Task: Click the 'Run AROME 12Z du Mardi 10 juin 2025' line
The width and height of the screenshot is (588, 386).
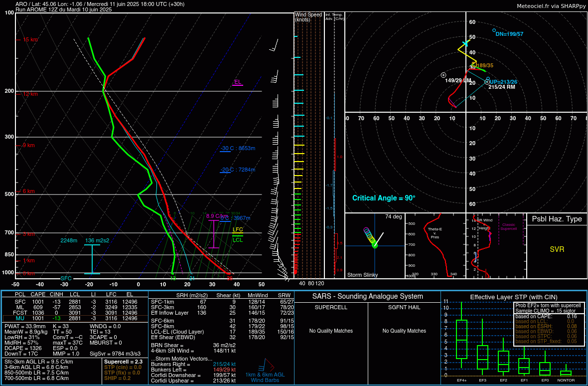Action: tap(64, 10)
